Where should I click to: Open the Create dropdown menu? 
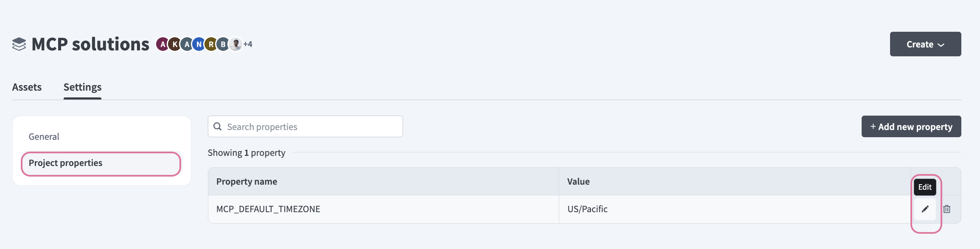pyautogui.click(x=925, y=44)
